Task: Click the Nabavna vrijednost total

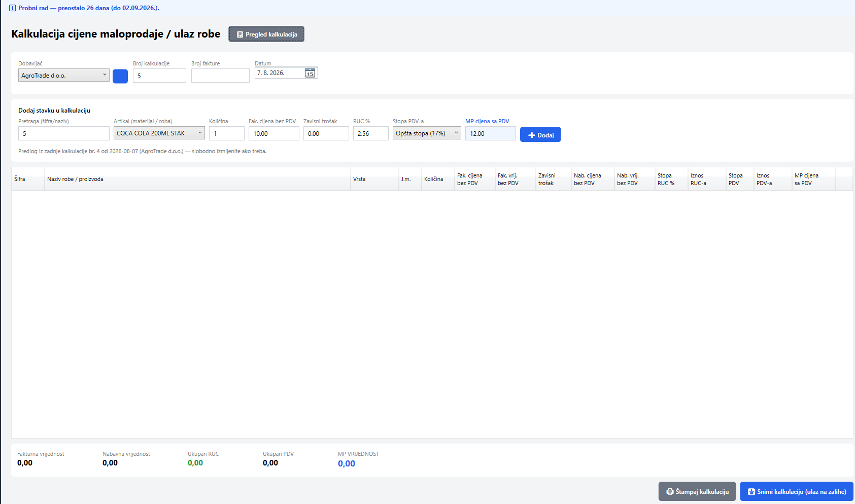Action: pyautogui.click(x=110, y=463)
